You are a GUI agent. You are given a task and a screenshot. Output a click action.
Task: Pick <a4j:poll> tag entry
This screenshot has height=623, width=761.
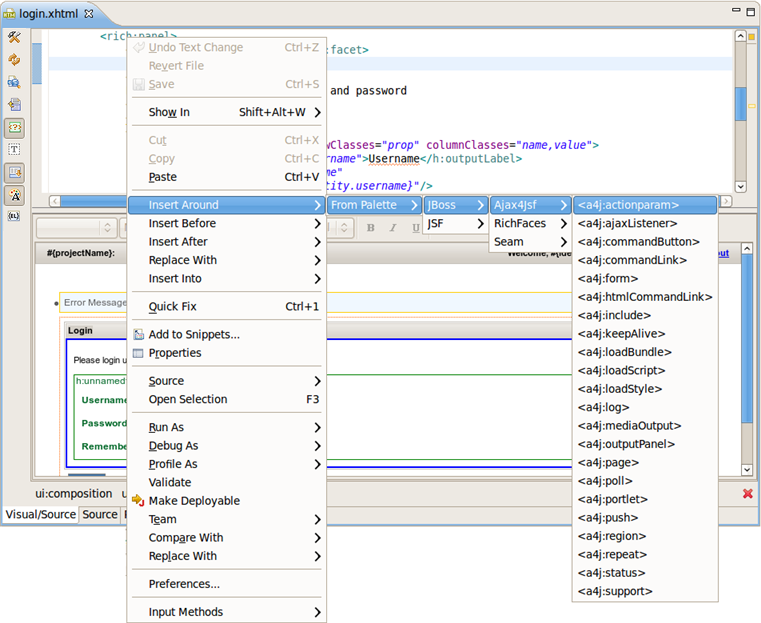(645, 481)
